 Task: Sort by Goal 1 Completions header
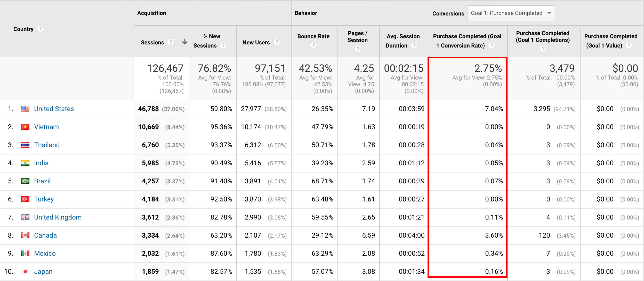(x=543, y=36)
